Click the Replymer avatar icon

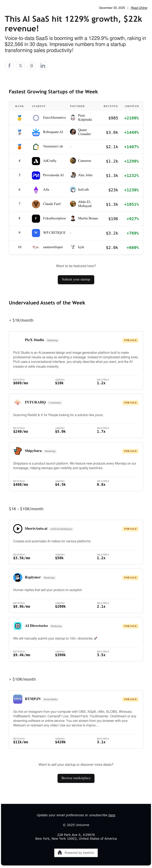(x=18, y=577)
